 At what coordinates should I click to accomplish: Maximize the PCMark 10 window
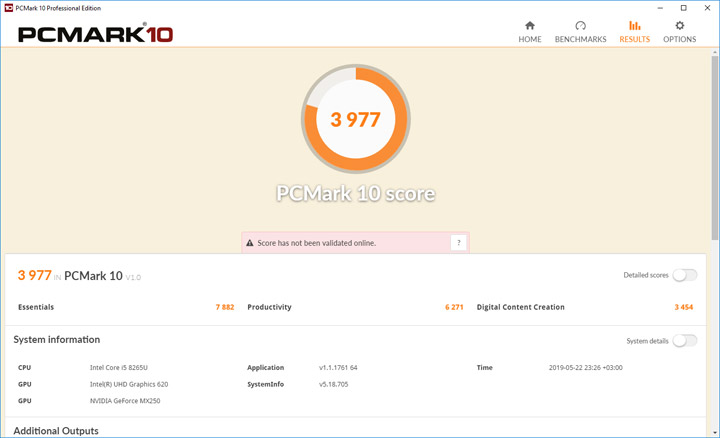click(684, 8)
